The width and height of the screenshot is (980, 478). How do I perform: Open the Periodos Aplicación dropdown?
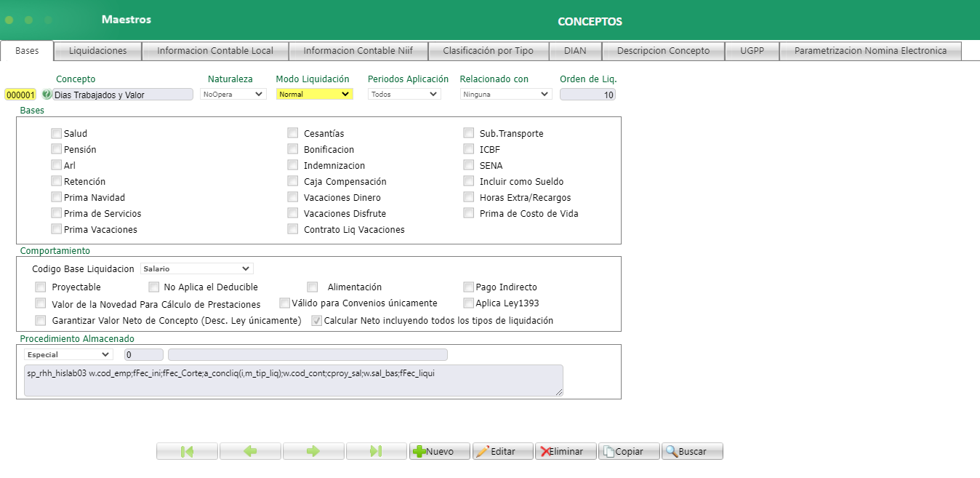(404, 94)
